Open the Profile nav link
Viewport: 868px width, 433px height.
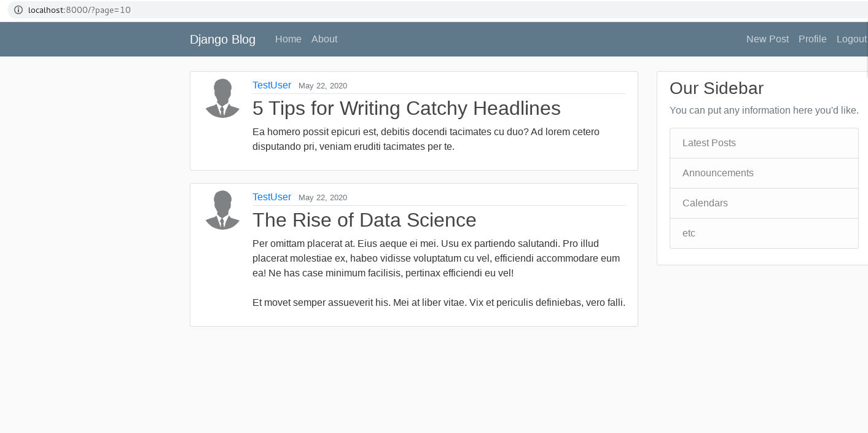click(x=812, y=39)
